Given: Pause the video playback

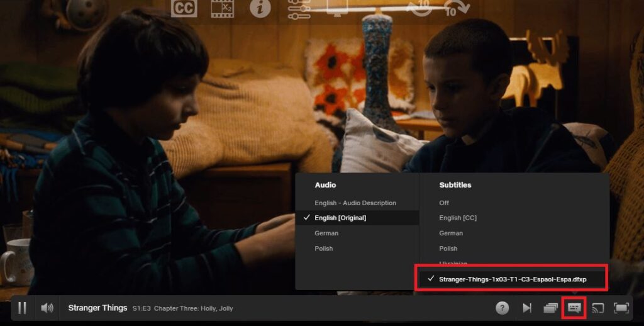Looking at the screenshot, I should click(x=22, y=308).
